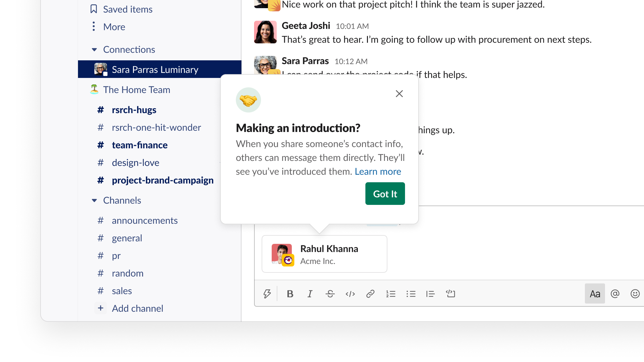Screen dimensions: 644x362
Task: Open the pr channel
Action: (116, 255)
